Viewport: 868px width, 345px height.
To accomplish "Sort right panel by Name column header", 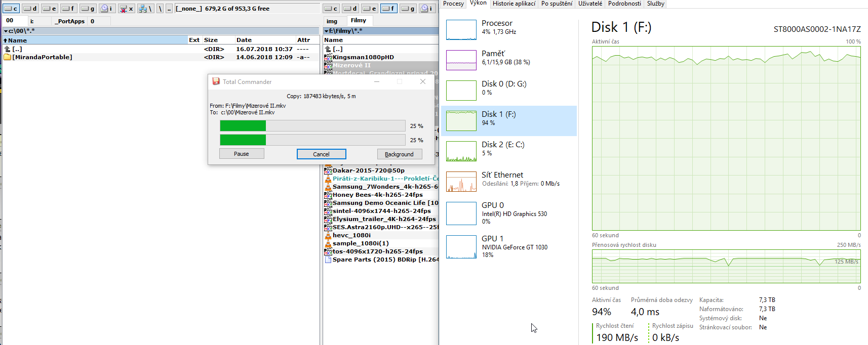I will (x=381, y=40).
